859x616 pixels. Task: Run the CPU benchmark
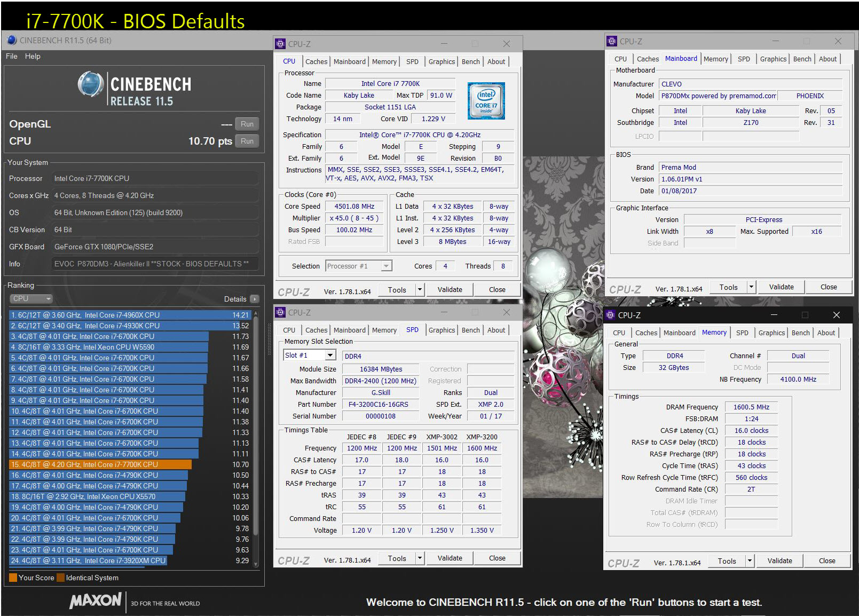click(247, 141)
